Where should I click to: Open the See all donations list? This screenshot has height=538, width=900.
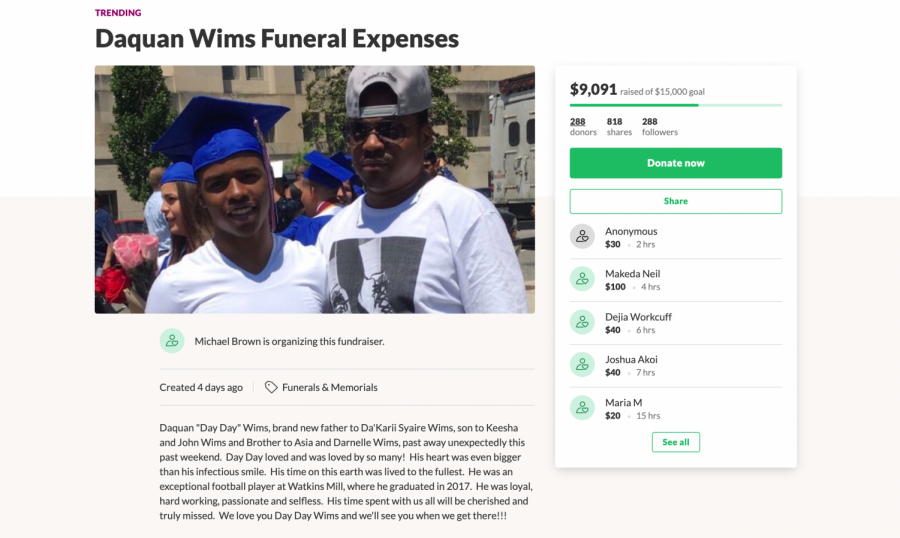point(676,442)
